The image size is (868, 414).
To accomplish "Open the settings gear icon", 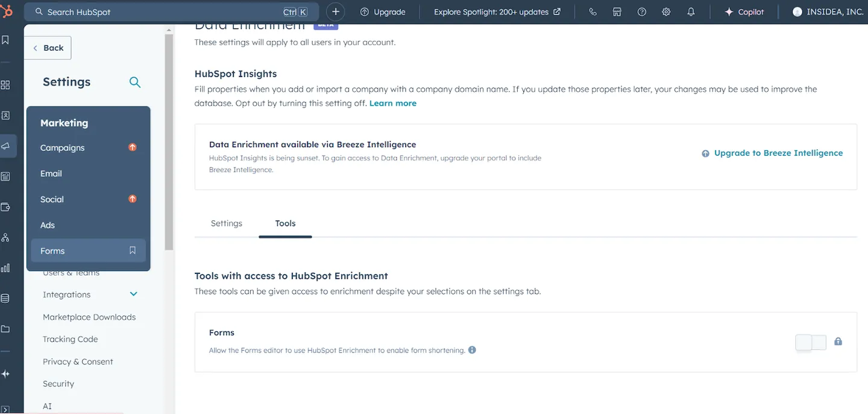I will 666,11.
